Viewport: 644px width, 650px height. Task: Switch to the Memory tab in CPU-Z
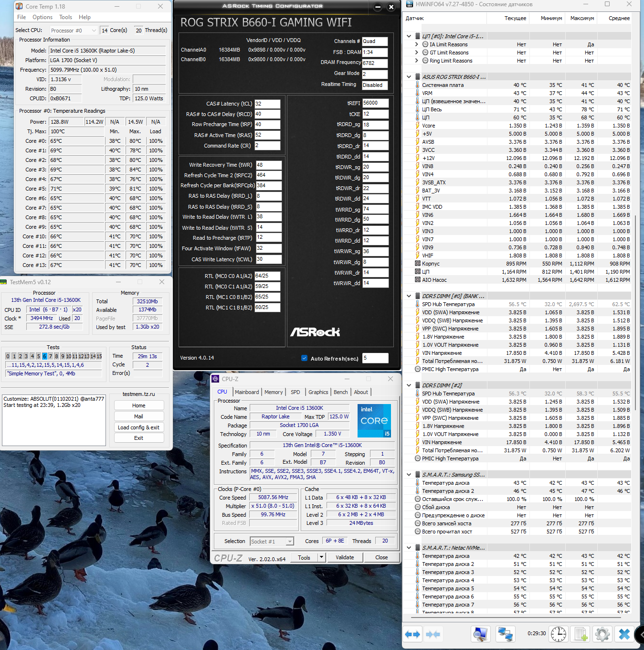274,392
